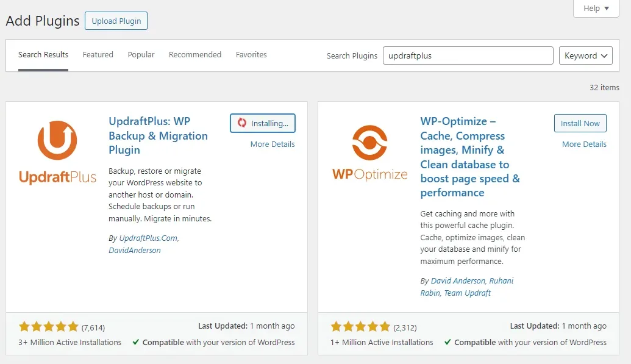The height and width of the screenshot is (364, 631).
Task: Switch to the Search Results tab
Action: pyautogui.click(x=43, y=55)
